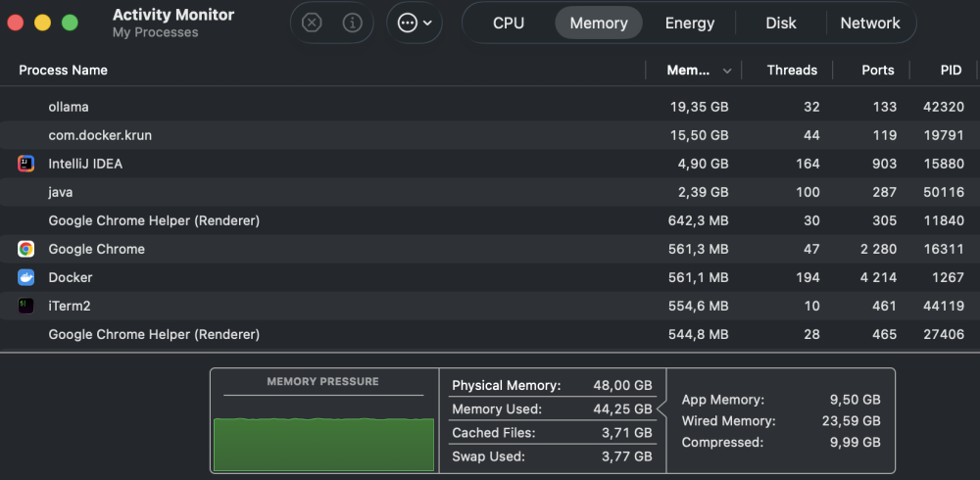Click the Activity Monitor window title

(173, 15)
